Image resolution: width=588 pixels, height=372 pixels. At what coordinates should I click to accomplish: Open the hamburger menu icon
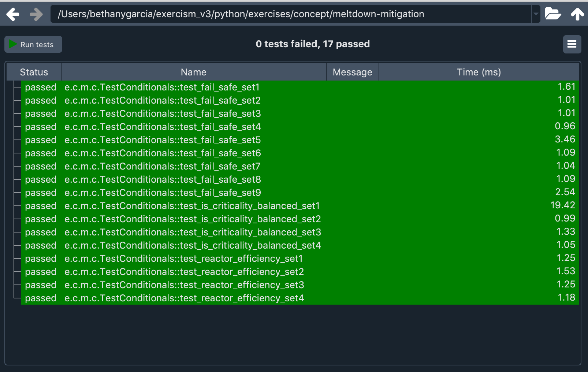click(x=572, y=44)
